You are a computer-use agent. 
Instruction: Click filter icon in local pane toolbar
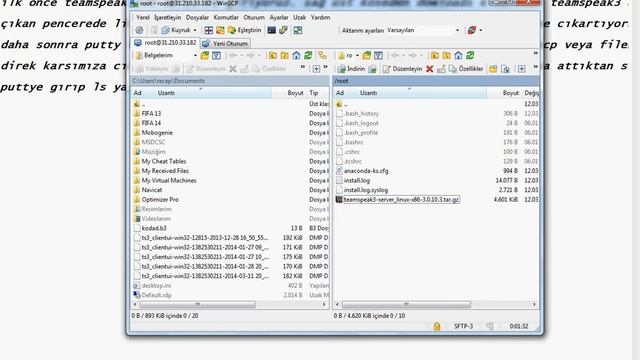point(216,56)
